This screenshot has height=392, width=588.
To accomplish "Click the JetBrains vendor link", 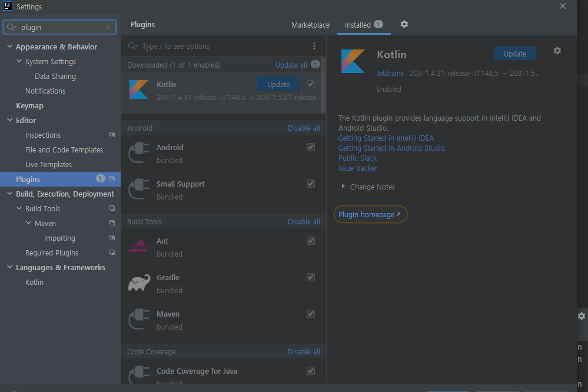I will (x=390, y=74).
